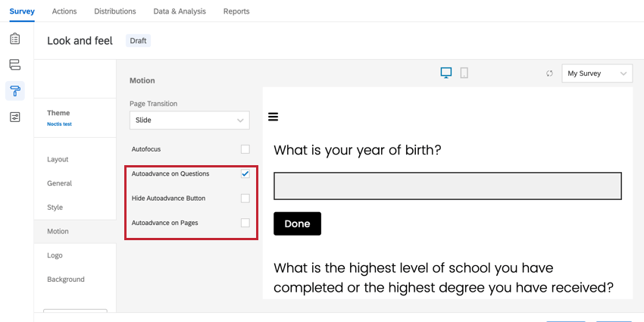Viewport: 644px width, 322px height.
Task: Enable Hide Autoadvance Button checkbox
Action: (x=245, y=199)
